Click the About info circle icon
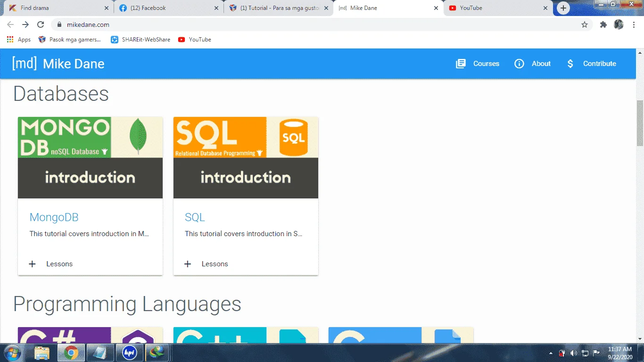This screenshot has width=644, height=362. (x=519, y=64)
